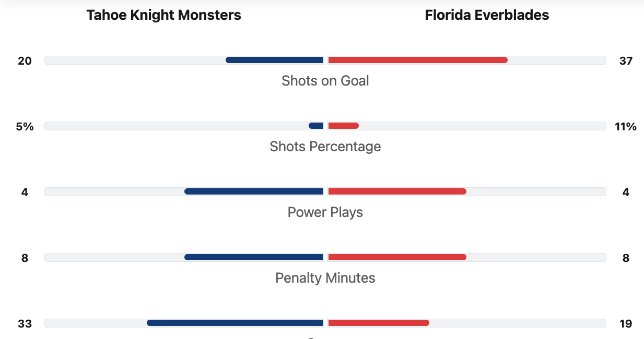The width and height of the screenshot is (644, 339).
Task: Click the Power Plays label
Action: coord(325,212)
